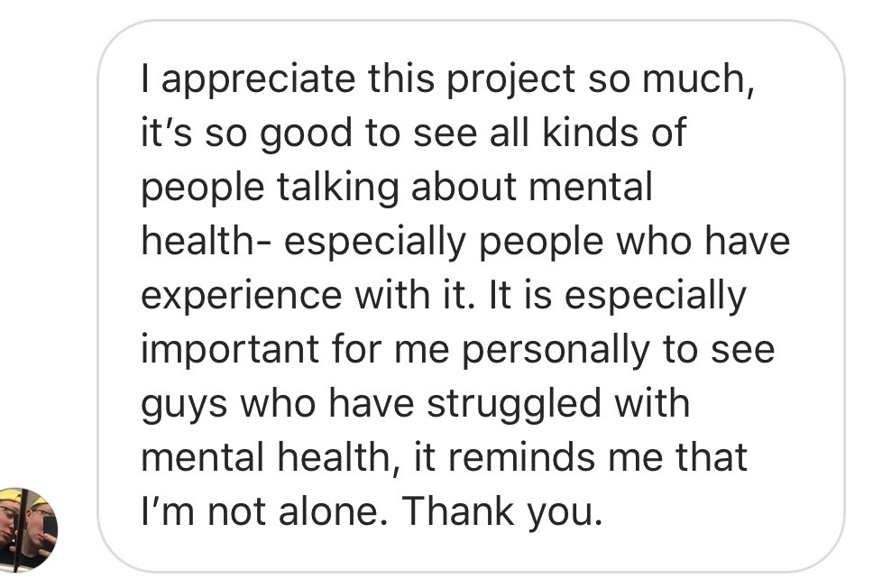Click the word 'especially' after 'health-'

[375, 243]
